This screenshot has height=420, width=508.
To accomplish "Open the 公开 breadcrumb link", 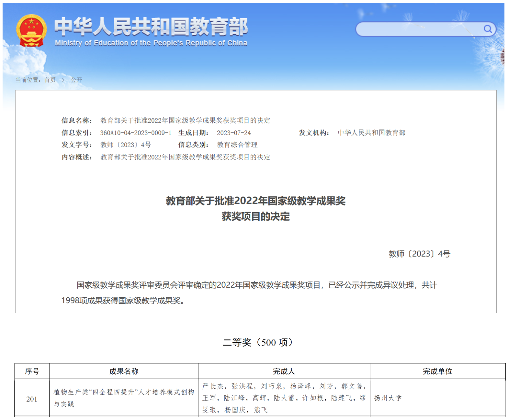I will coord(76,80).
